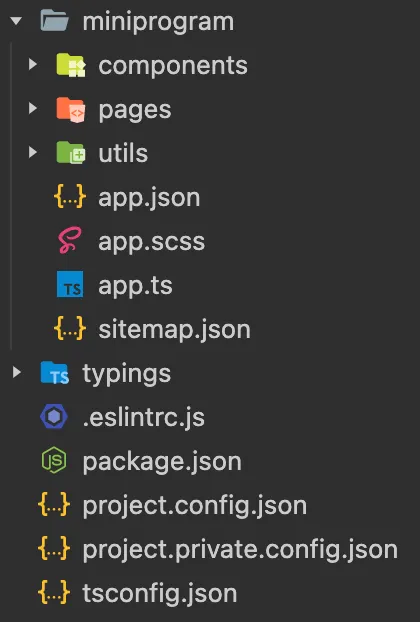The height and width of the screenshot is (622, 420).
Task: Open the app.json file
Action: coord(149,198)
